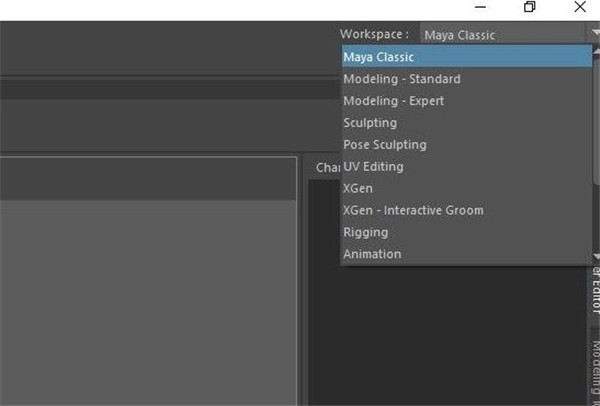
Task: Open the partially hidden Editor side tab
Action: 592,297
